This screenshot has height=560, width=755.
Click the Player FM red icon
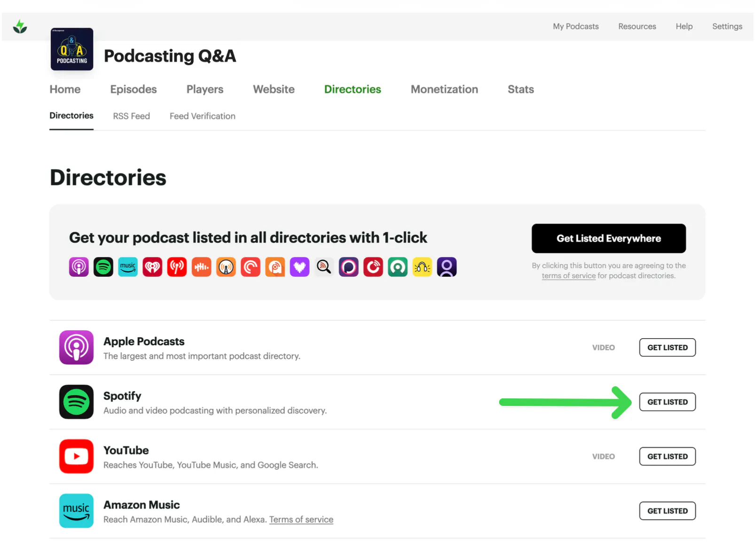(373, 267)
